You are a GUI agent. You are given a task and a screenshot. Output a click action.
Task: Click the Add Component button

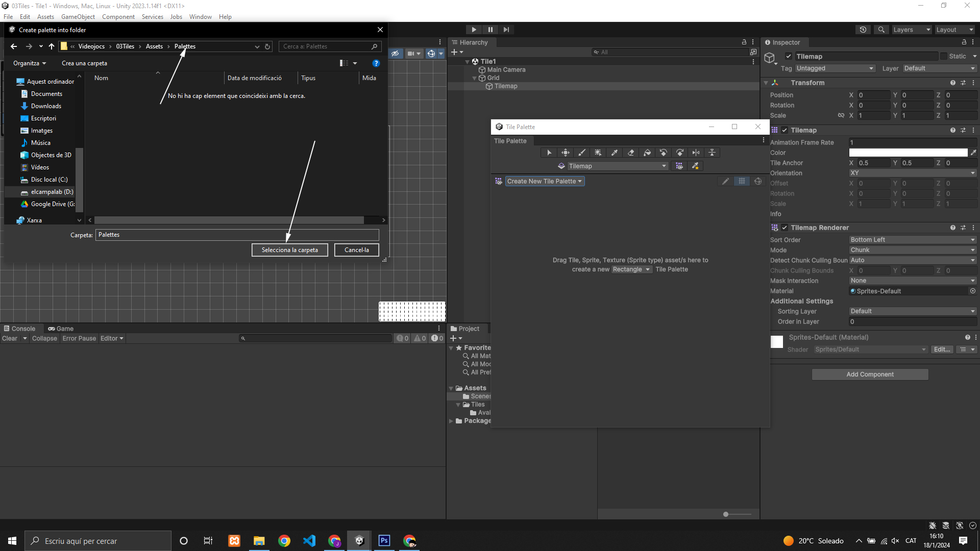pos(870,374)
